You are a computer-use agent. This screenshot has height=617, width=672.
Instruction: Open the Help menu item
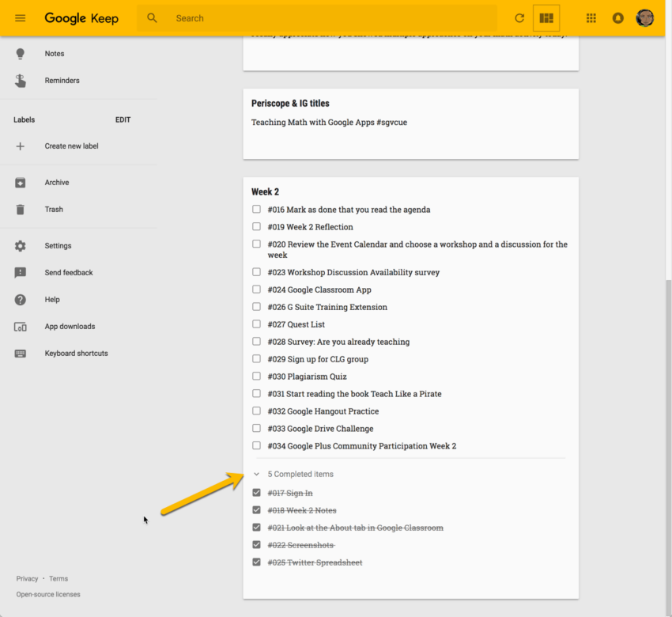(52, 300)
